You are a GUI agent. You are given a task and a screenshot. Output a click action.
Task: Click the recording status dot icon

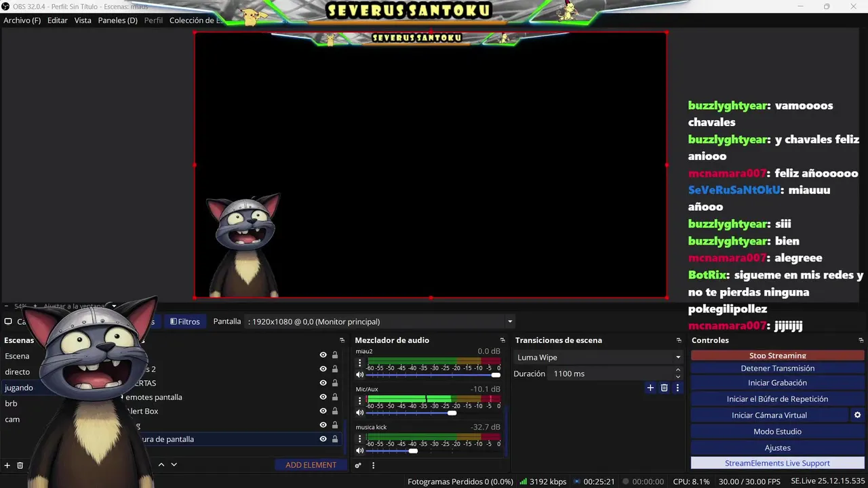click(x=626, y=482)
